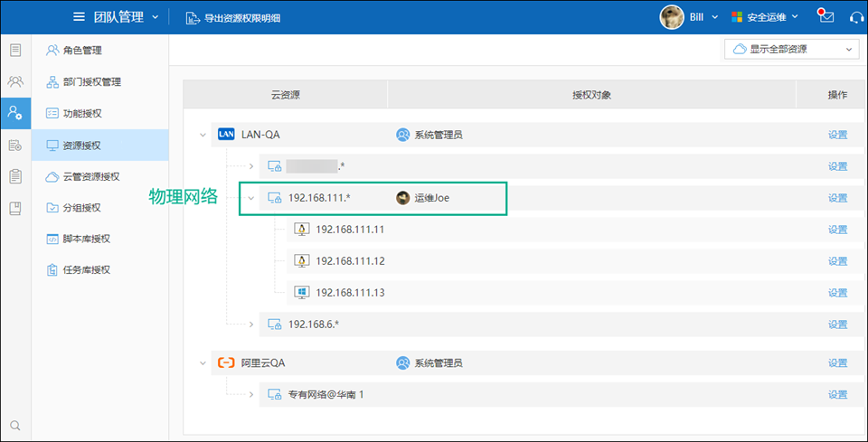Click the mail notification icon
This screenshot has height=442, width=868.
click(x=825, y=16)
